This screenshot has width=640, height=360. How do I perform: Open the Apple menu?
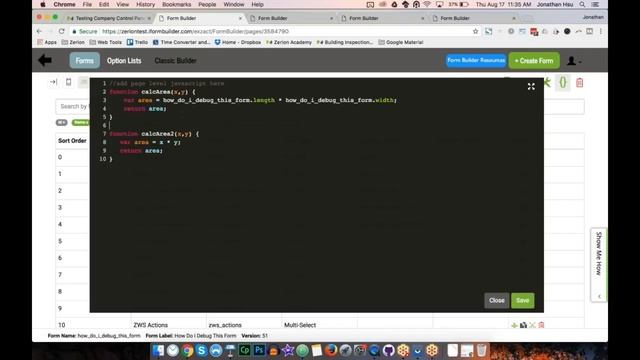(x=42, y=4)
